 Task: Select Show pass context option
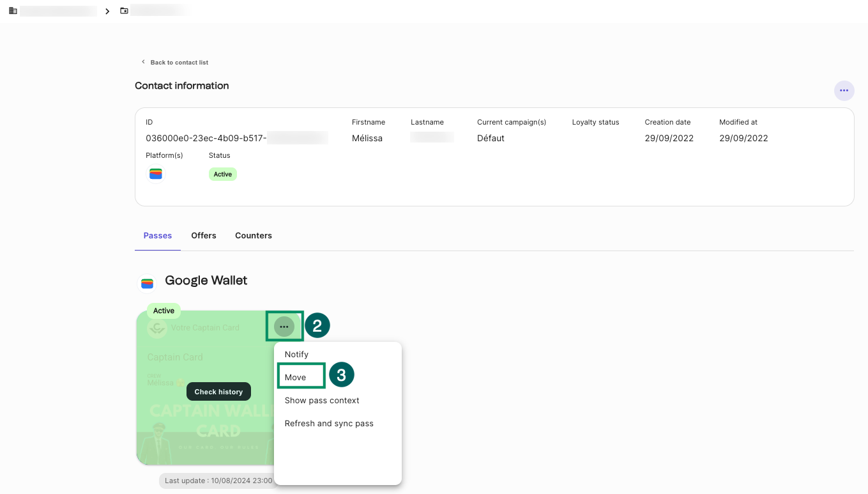[322, 401]
